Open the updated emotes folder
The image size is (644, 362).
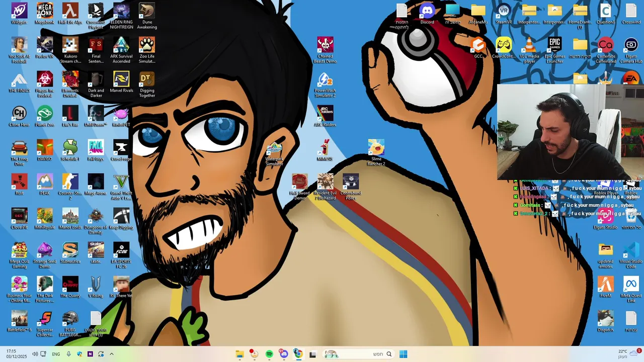606,255
